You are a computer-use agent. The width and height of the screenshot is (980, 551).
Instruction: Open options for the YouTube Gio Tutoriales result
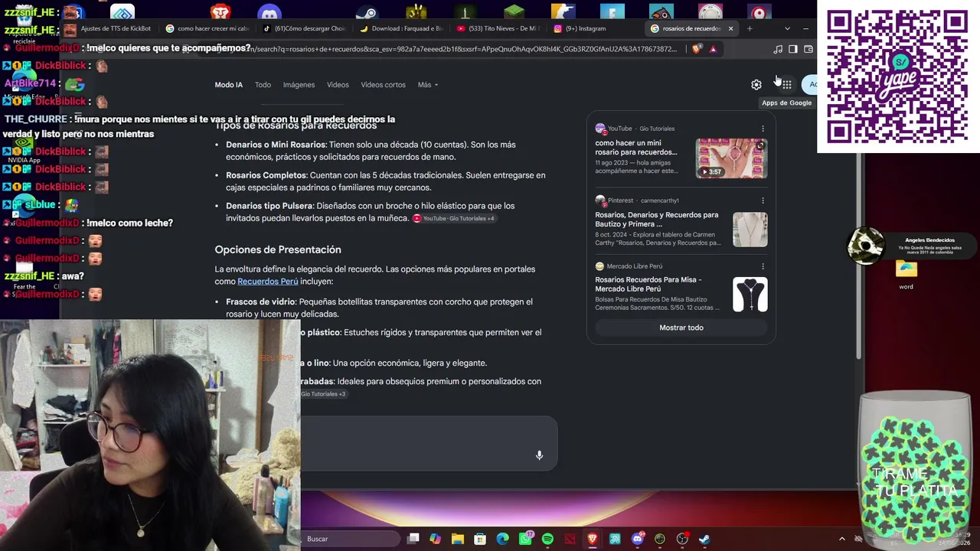(x=763, y=129)
